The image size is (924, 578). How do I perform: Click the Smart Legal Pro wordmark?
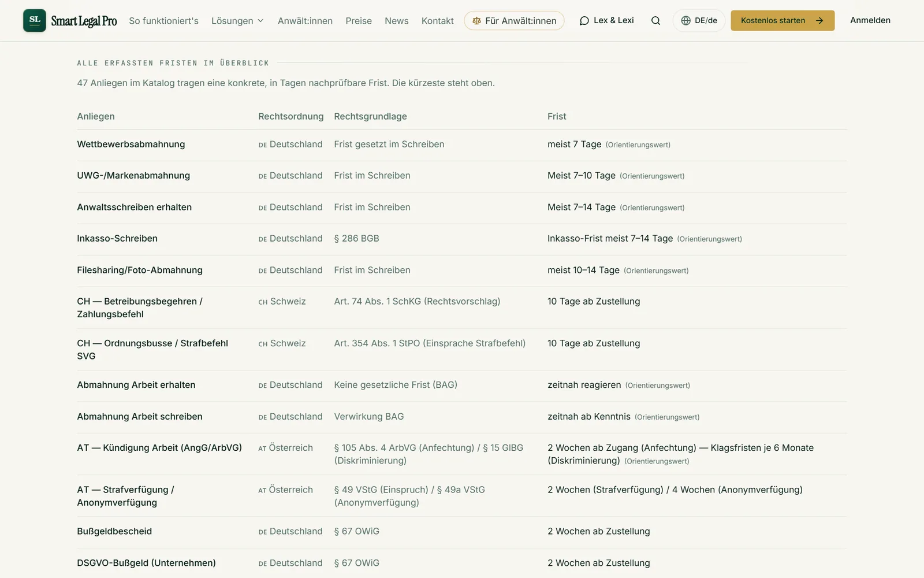(x=84, y=21)
